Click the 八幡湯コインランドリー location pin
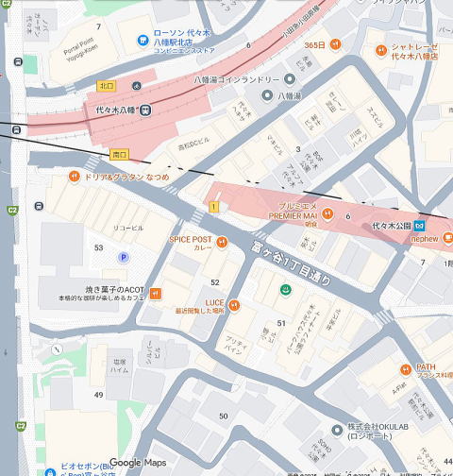 coord(290,79)
